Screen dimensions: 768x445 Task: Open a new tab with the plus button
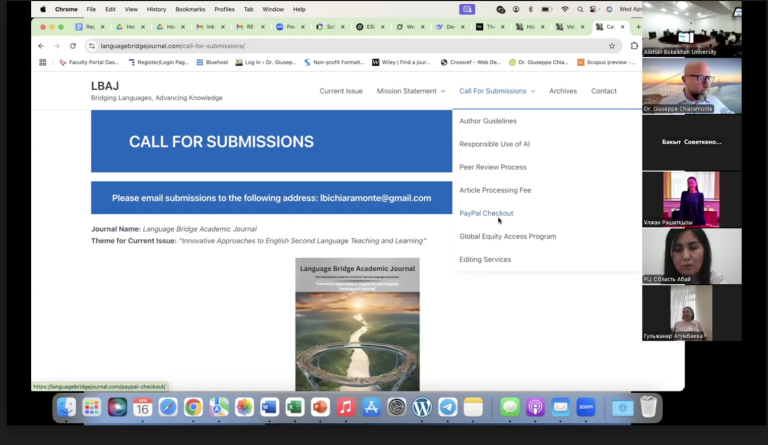638,27
